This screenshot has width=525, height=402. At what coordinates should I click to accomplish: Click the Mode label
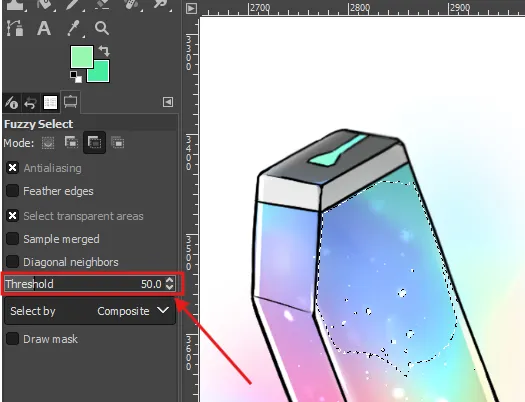coord(19,143)
